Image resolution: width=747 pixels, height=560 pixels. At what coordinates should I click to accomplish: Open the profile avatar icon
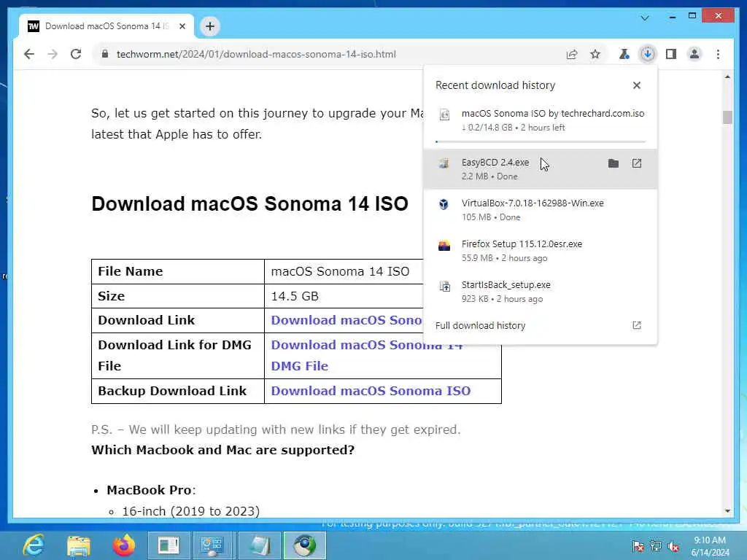(694, 54)
